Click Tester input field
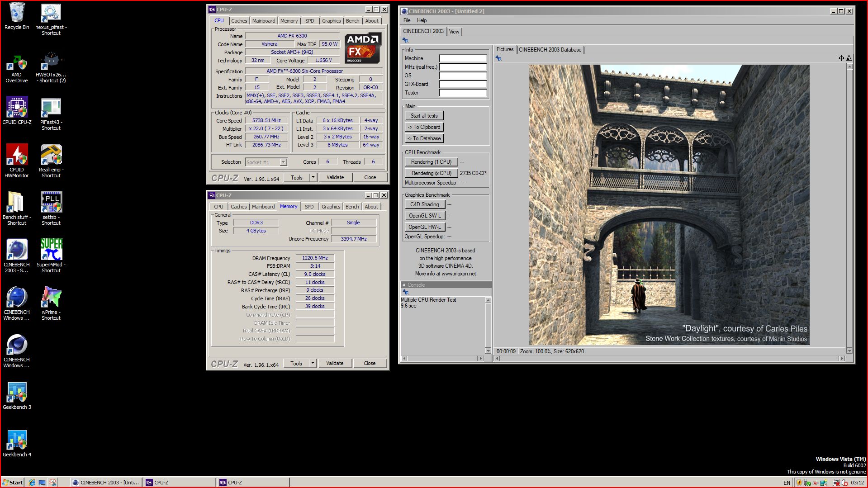Image resolution: width=868 pixels, height=488 pixels. [463, 93]
